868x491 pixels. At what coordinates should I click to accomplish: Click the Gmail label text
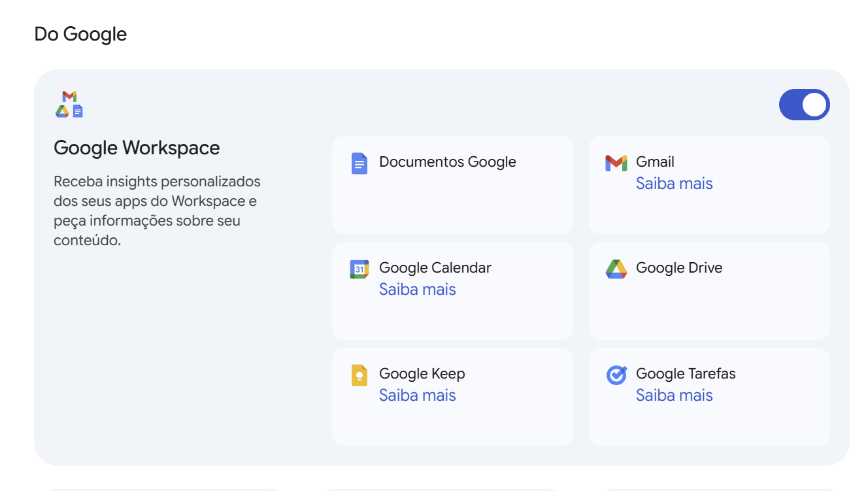coord(655,162)
